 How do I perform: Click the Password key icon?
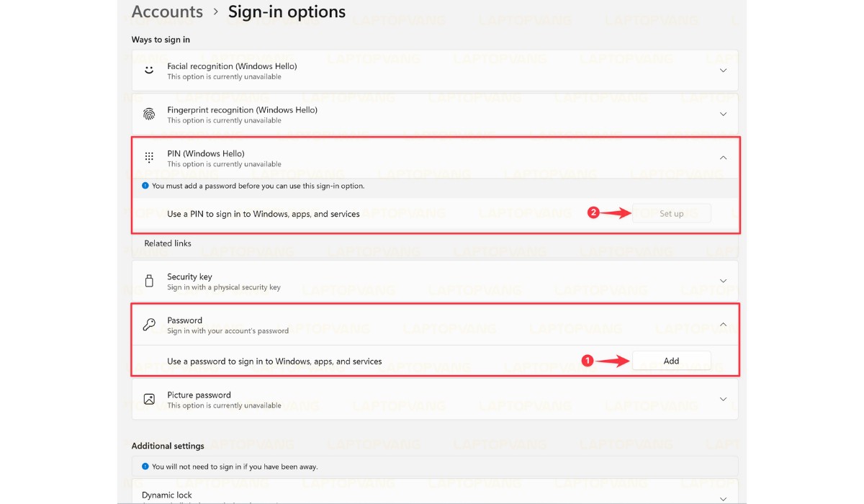coord(149,325)
